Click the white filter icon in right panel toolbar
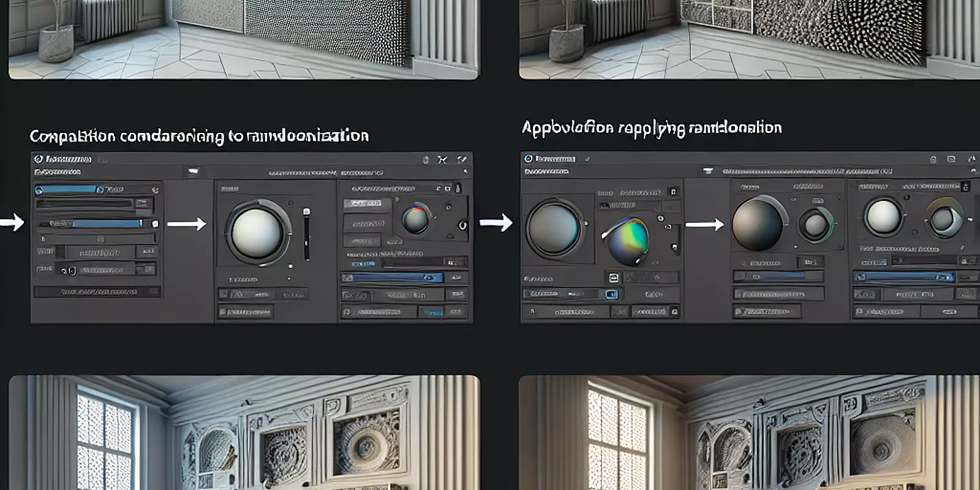The image size is (980, 490). [x=708, y=171]
